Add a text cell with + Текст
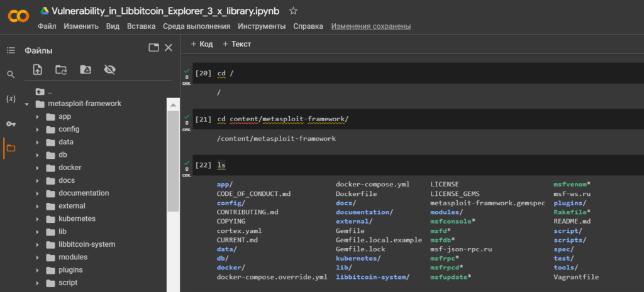The image size is (644, 292). [236, 44]
